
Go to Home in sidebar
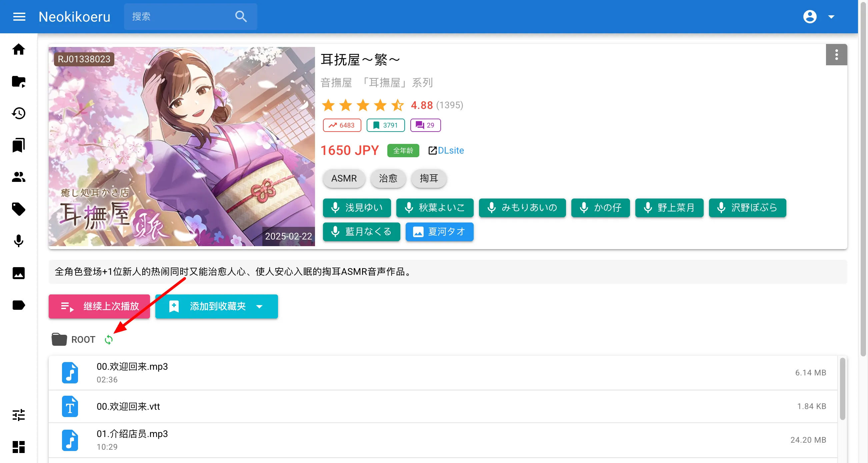19,50
